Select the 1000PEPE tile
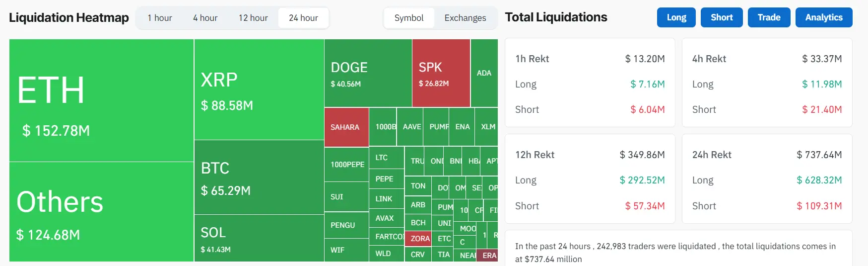 (x=347, y=165)
